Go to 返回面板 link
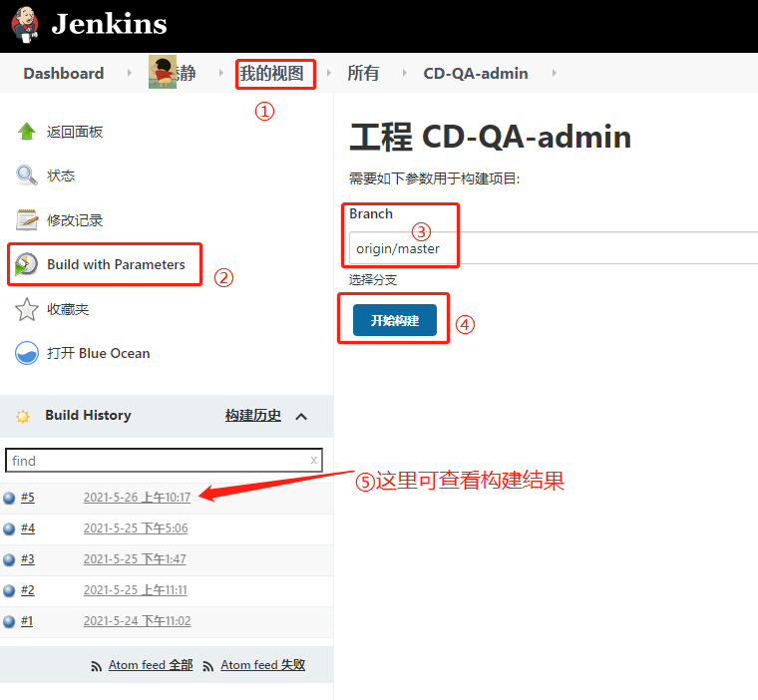758x700 pixels. 75,132
